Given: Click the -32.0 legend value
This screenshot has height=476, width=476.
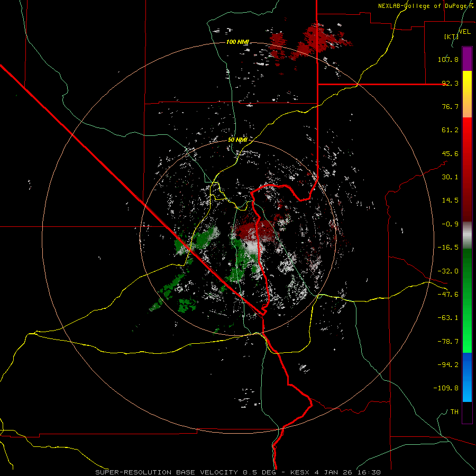Looking at the screenshot, I should coord(448,271).
